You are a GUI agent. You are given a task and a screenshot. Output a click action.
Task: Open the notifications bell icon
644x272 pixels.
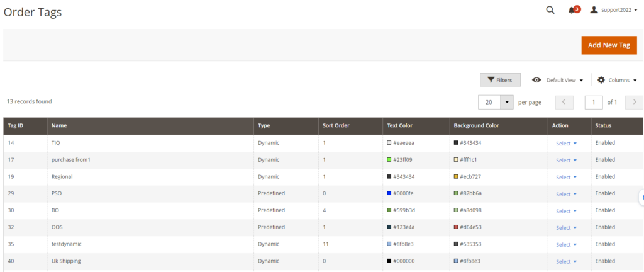pos(572,10)
